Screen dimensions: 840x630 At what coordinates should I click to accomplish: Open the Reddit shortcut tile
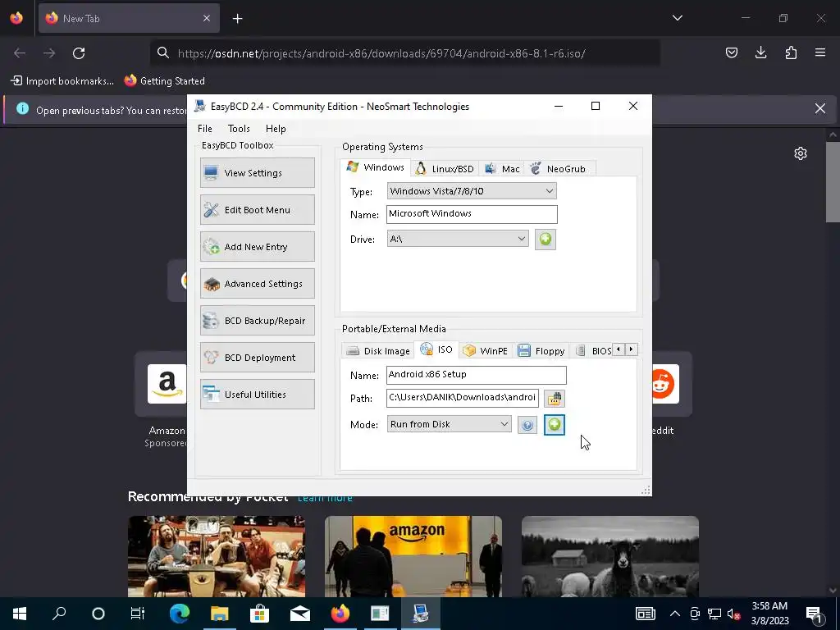pos(665,384)
